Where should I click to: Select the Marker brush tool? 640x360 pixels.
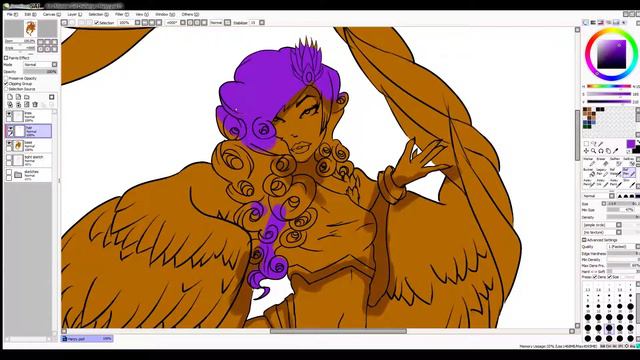(589, 162)
